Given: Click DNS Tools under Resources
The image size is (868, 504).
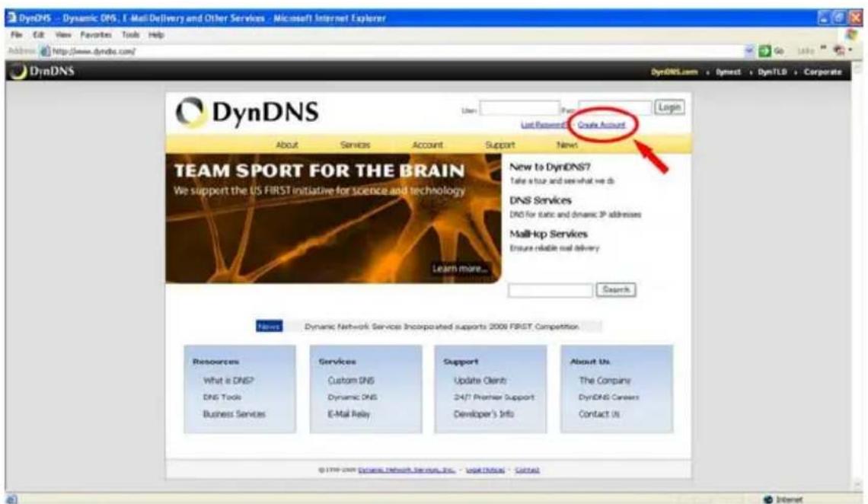Looking at the screenshot, I should [222, 397].
